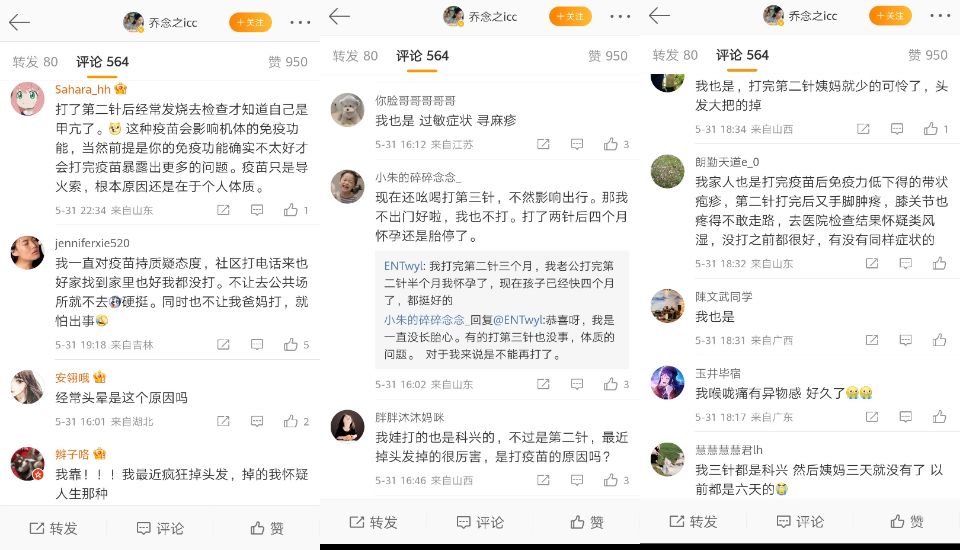Follow 乔念之icc in left panel header
Screen dimensions: 960x550
click(x=250, y=23)
